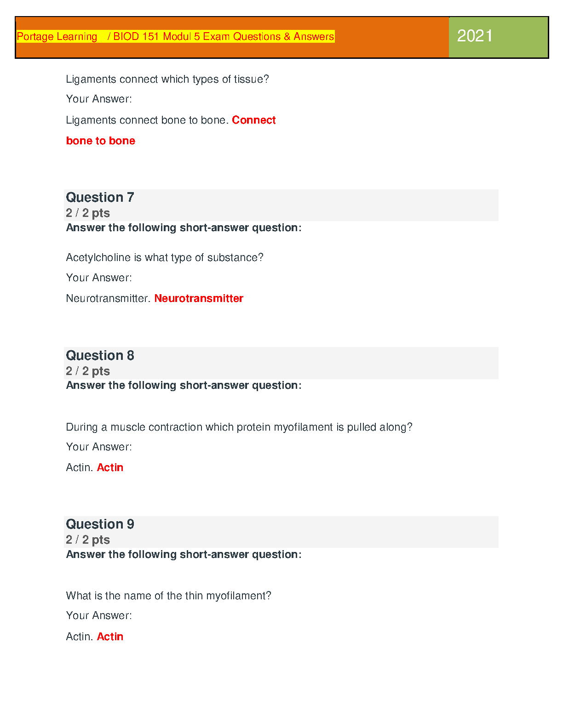
Task: Click the Question 9 points score '2 / 2 pts'
Action: point(88,540)
